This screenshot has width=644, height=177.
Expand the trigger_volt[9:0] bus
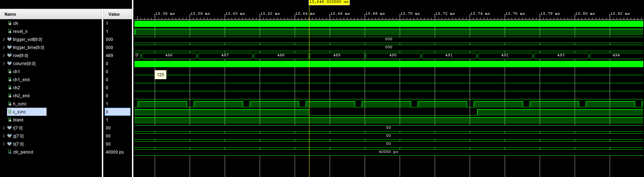[4, 39]
